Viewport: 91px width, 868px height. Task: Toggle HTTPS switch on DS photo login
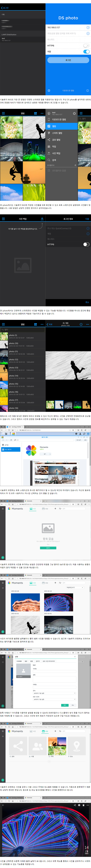(x=86, y=45)
